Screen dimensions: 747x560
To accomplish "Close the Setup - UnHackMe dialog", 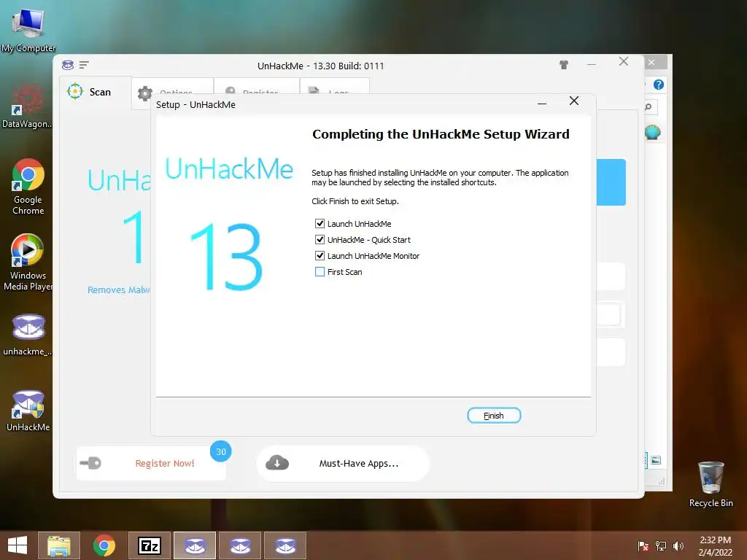I will point(574,101).
